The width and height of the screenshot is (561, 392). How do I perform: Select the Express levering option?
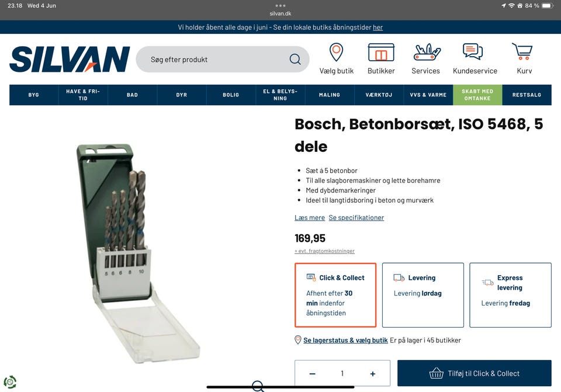tap(510, 295)
